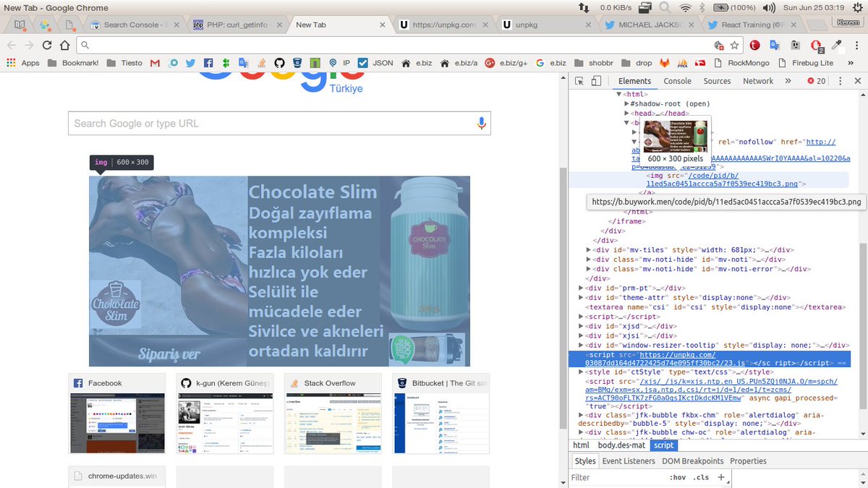
Task: Open the Bluetooth indicator in top bar
Action: click(701, 8)
